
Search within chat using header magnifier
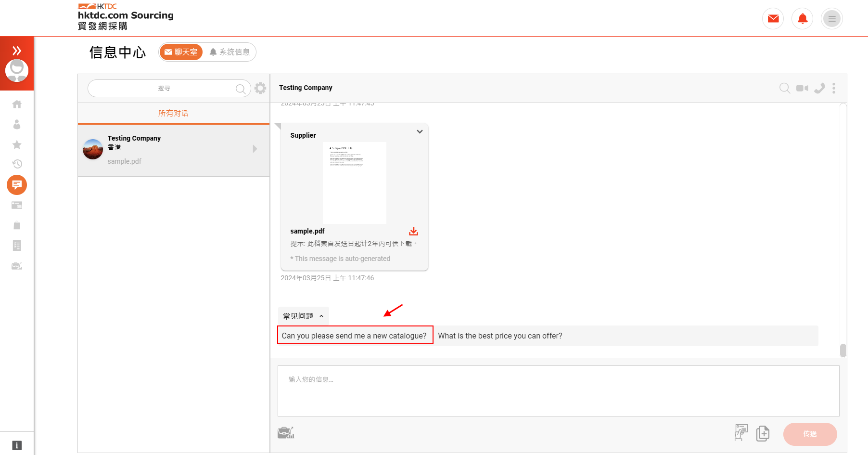click(785, 88)
